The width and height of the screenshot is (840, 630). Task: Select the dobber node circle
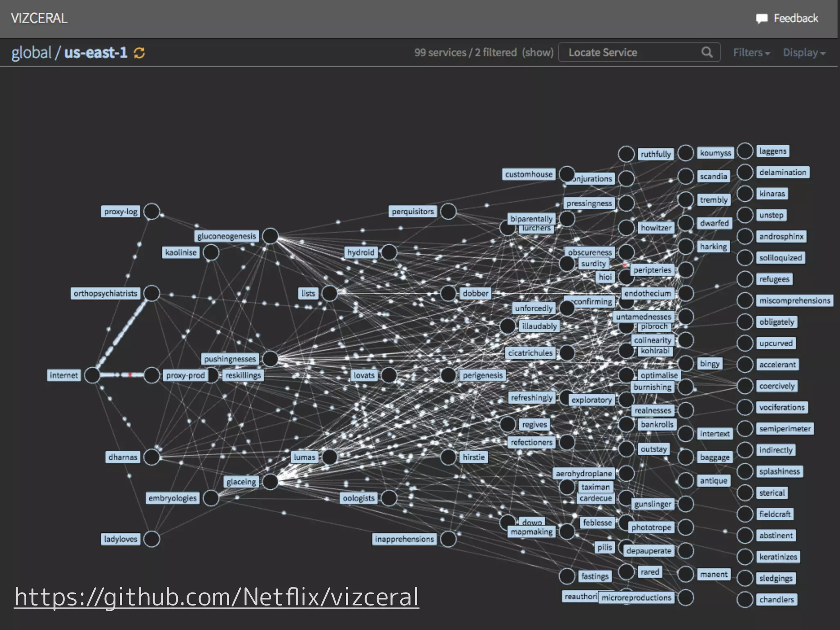(x=448, y=293)
